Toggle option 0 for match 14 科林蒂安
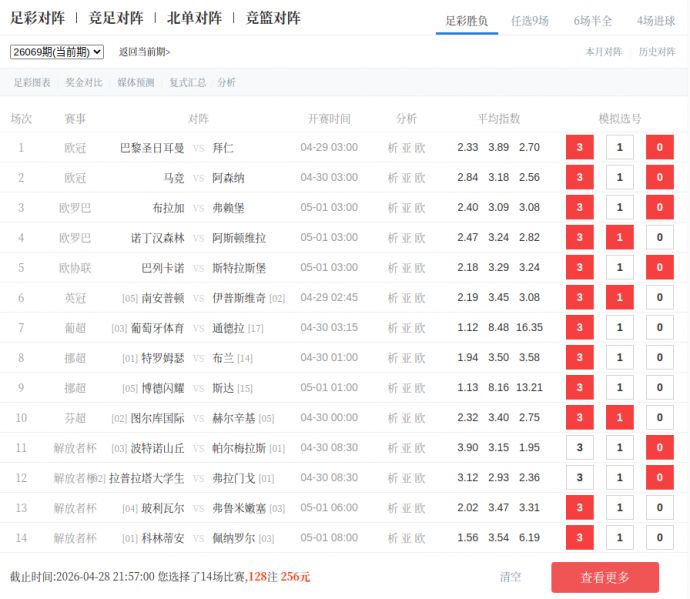 660,537
